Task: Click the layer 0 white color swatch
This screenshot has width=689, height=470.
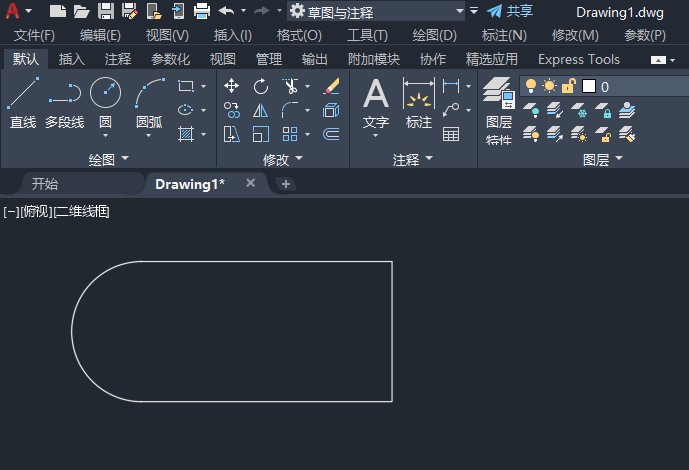Action: [589, 86]
